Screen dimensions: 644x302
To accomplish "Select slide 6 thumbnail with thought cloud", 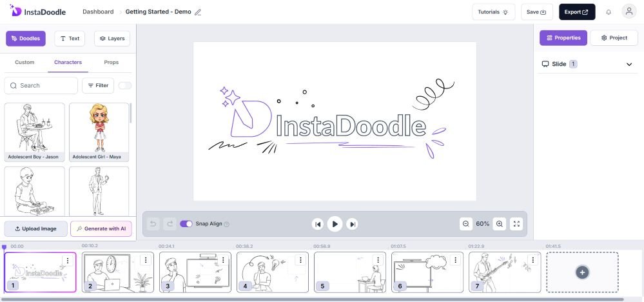I will (427, 272).
